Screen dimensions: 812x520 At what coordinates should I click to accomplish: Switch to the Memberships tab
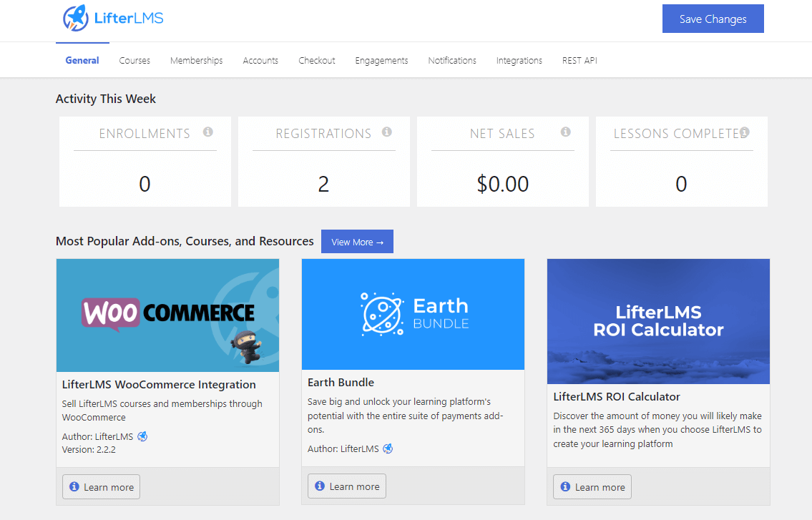[x=196, y=61]
